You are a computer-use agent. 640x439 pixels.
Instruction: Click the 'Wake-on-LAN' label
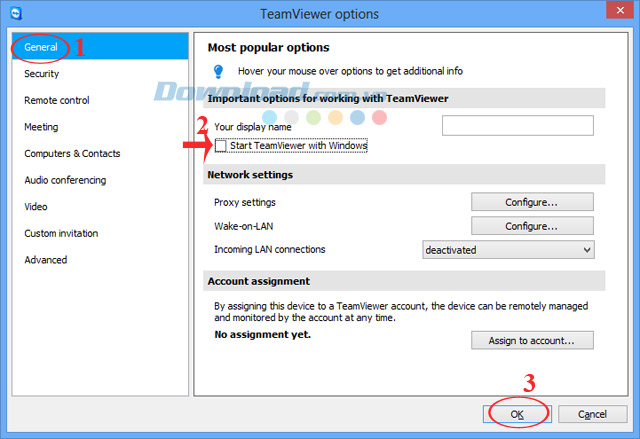[x=244, y=226]
